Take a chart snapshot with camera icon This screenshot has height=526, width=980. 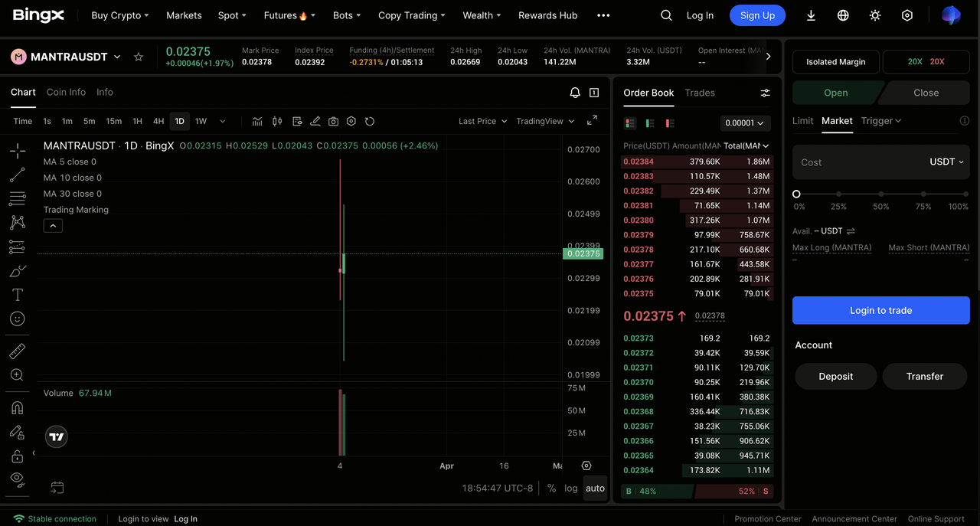(333, 121)
